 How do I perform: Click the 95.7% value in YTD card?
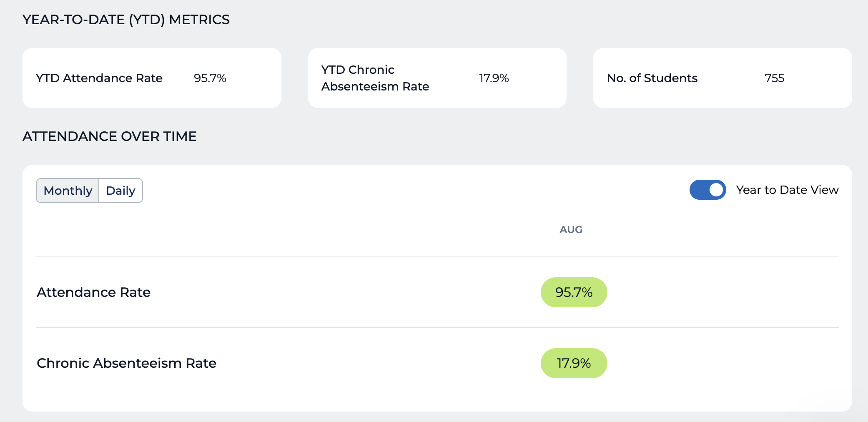(210, 78)
